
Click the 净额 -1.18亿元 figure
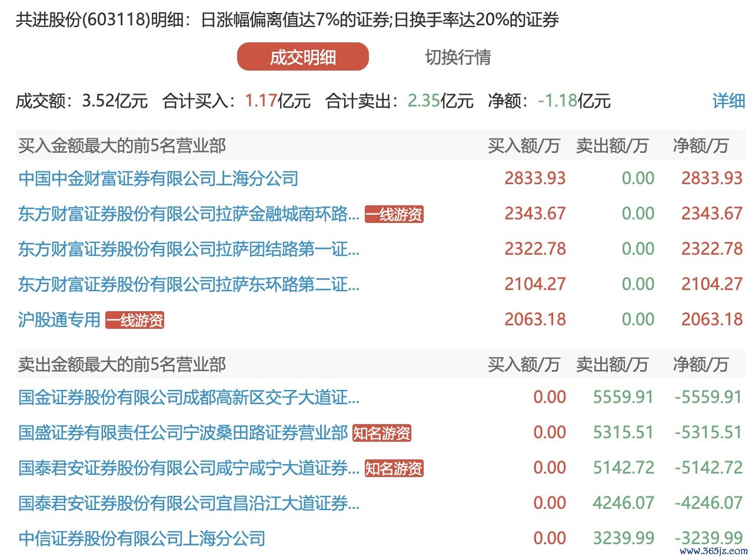[x=550, y=101]
